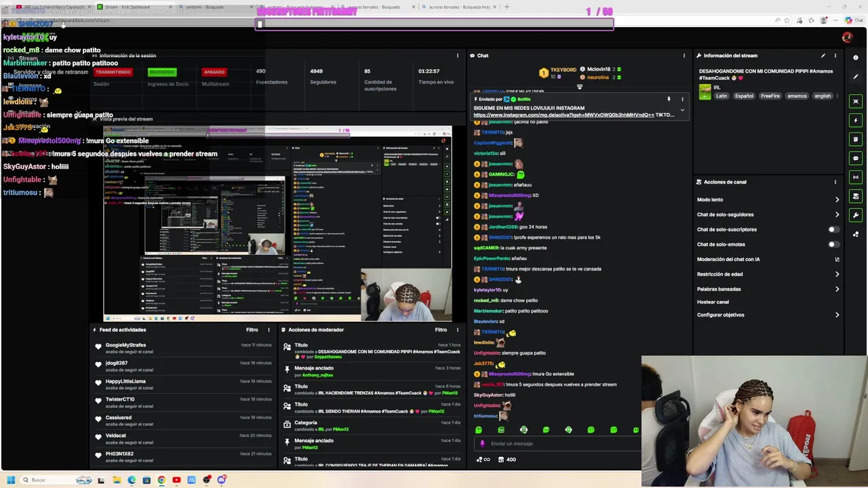Click the stream preview thumbnail
868x488 pixels.
coord(277,223)
